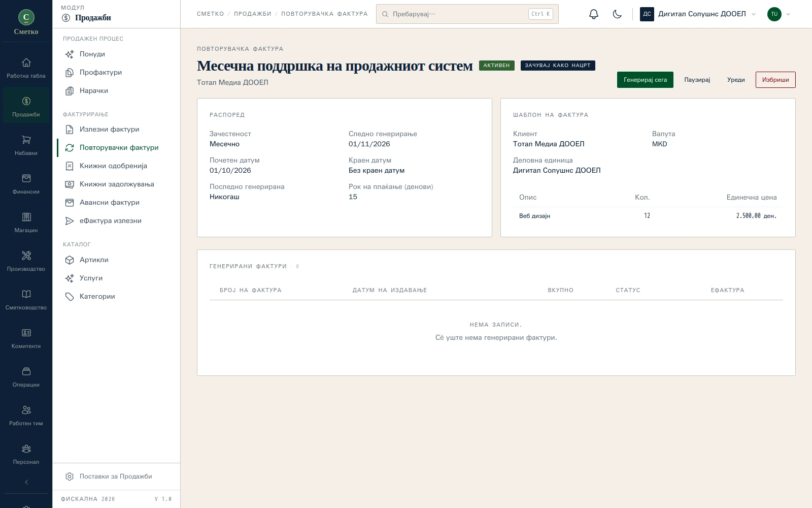Open Операции module icon
The height and width of the screenshot is (508, 812).
[x=26, y=377]
